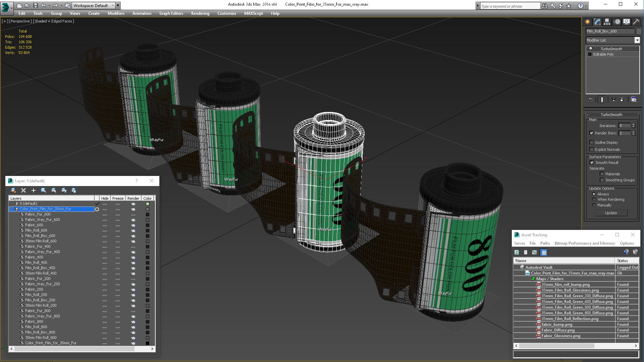Open the Help dropdown arrow beside question mark
Image resolution: width=644 pixels, height=362 pixels.
586,6
